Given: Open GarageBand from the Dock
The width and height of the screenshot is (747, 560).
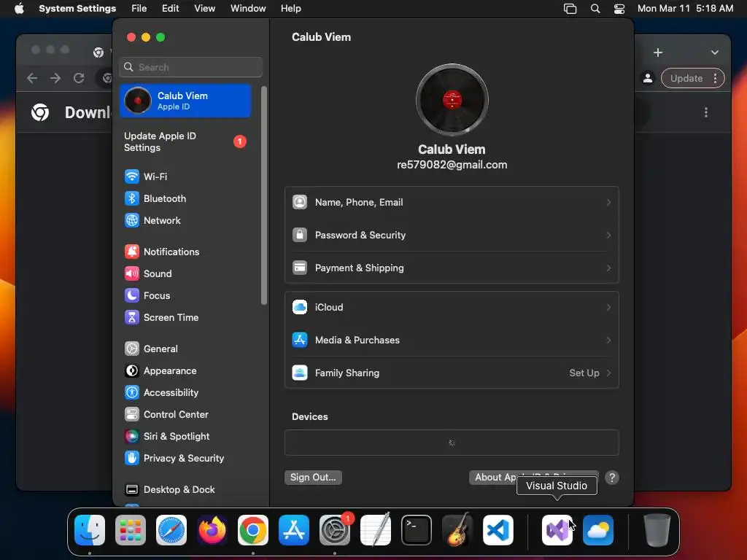Looking at the screenshot, I should coord(457,530).
